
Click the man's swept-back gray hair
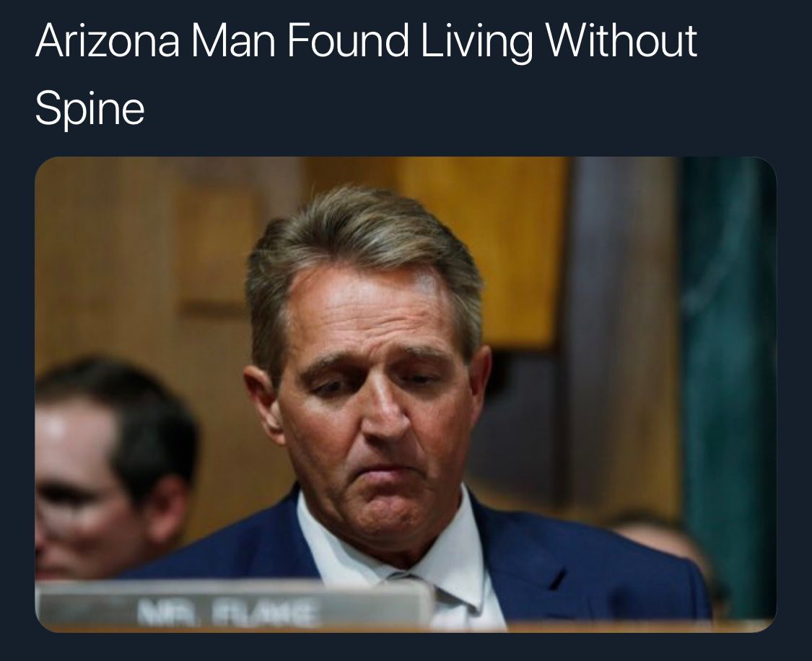[362, 243]
